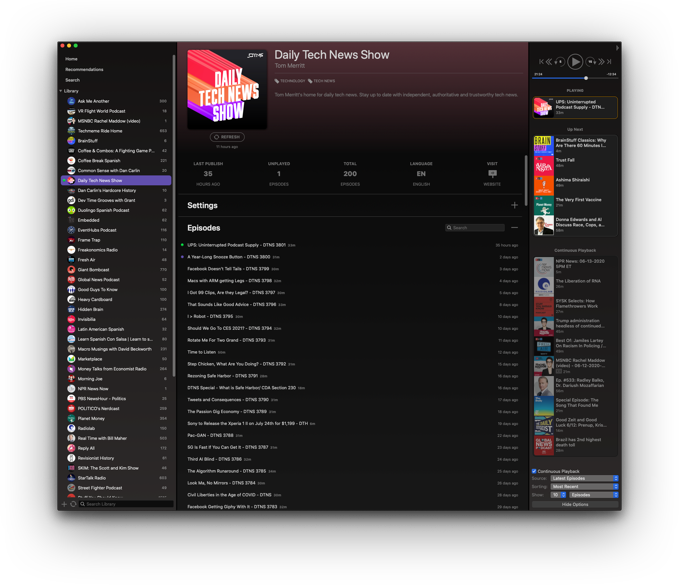Screen dimensions: 679x585
Task: Open episode Pac-DAN - DTNS 3788
Action: pyautogui.click(x=350, y=436)
